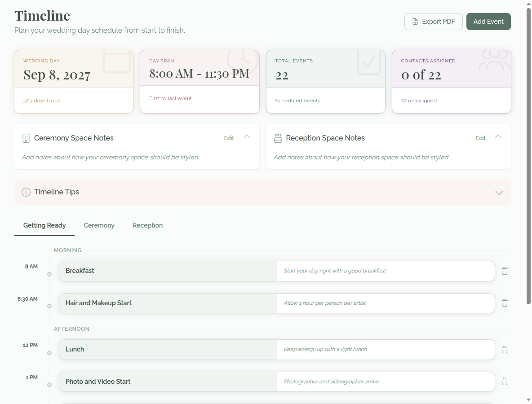
Task: Collapse the Ceremony Space Notes panel
Action: coord(247,136)
